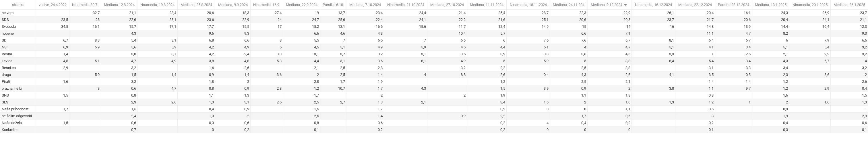Select the 'Naša prihodnost' row label
The width and height of the screenshot is (868, 147).
(x=15, y=109)
